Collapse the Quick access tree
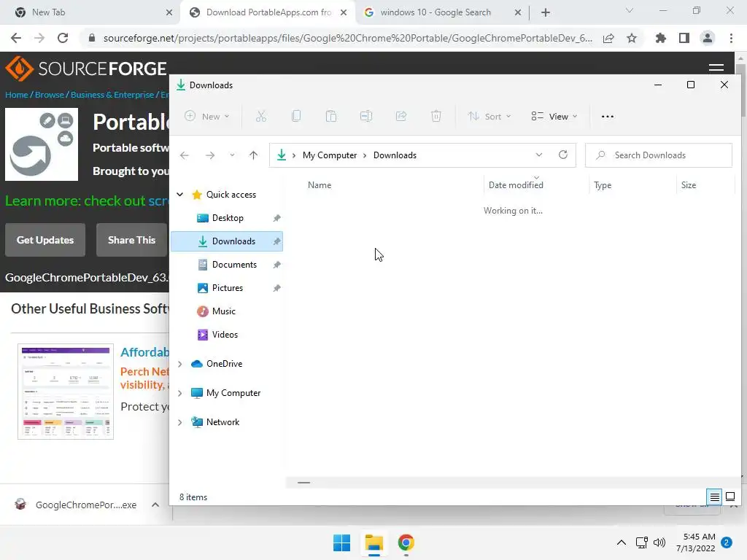The width and height of the screenshot is (747, 560). click(x=179, y=194)
